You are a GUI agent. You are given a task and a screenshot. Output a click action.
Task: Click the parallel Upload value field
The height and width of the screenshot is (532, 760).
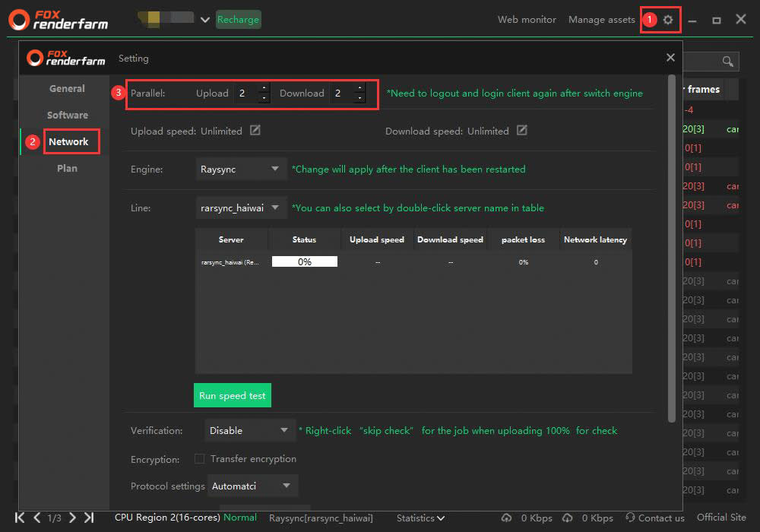pyautogui.click(x=246, y=93)
